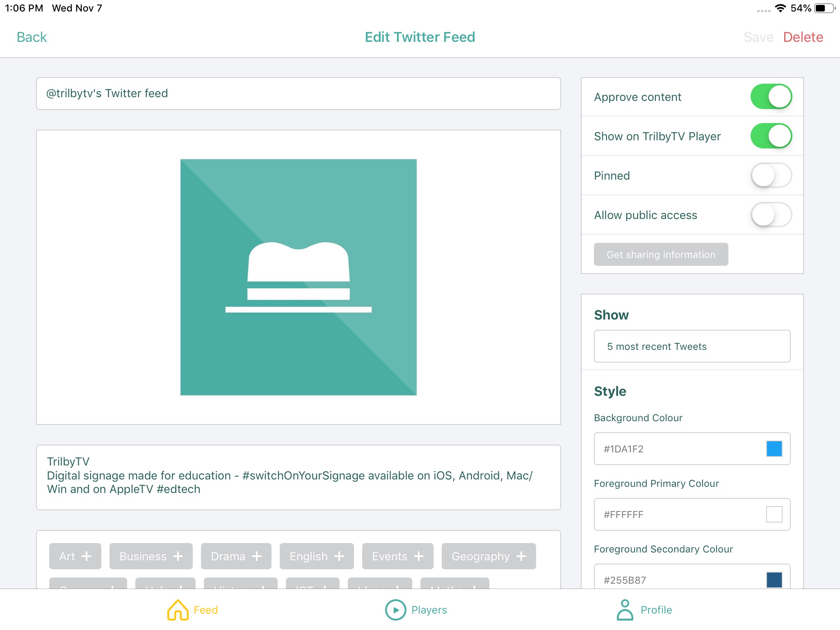Image resolution: width=840 pixels, height=630 pixels.
Task: Go Back to previous screen
Action: [x=32, y=37]
